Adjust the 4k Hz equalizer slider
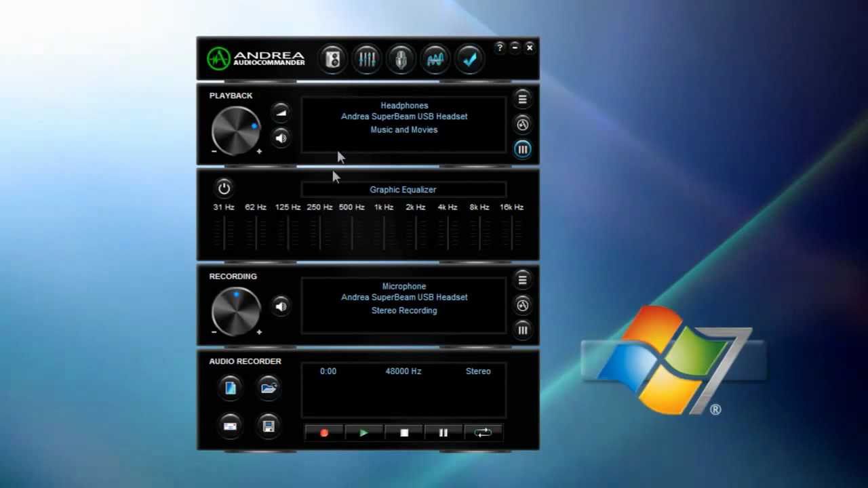Image resolution: width=868 pixels, height=488 pixels. [x=448, y=233]
